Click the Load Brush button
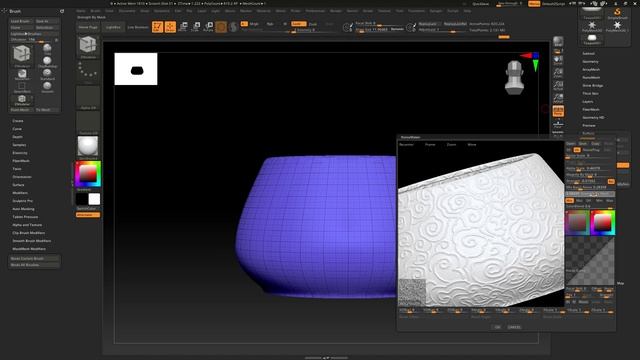Viewport: 640px width, 360px height. [21, 21]
